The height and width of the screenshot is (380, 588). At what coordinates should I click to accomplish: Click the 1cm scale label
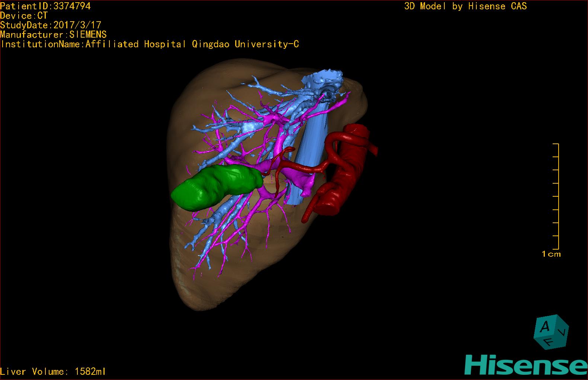(x=551, y=254)
